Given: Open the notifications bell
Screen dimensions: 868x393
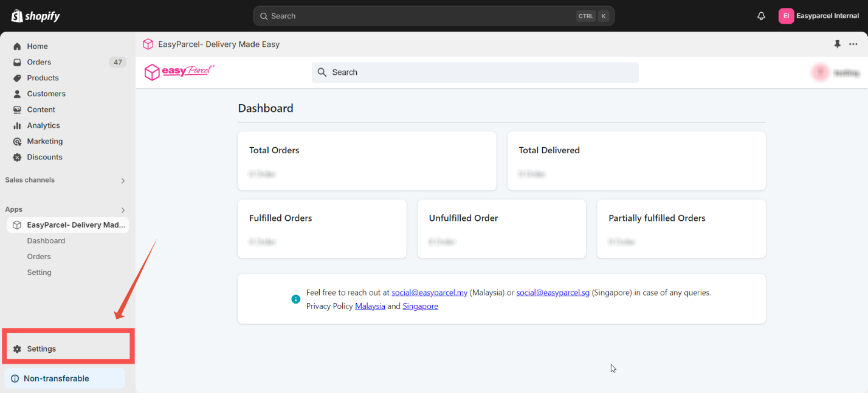Looking at the screenshot, I should pos(761,16).
